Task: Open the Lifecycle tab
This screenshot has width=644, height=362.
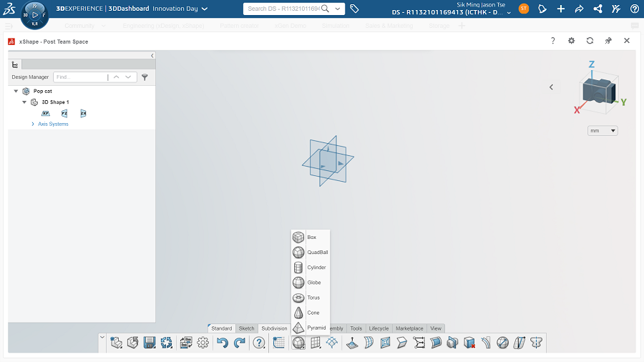Action: coord(379,328)
